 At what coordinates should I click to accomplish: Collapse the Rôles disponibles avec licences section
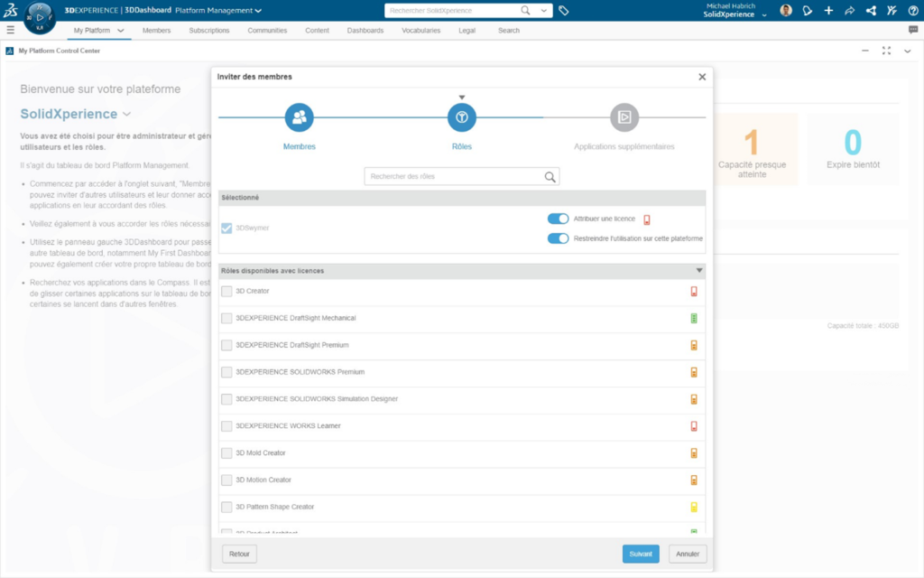pyautogui.click(x=699, y=271)
